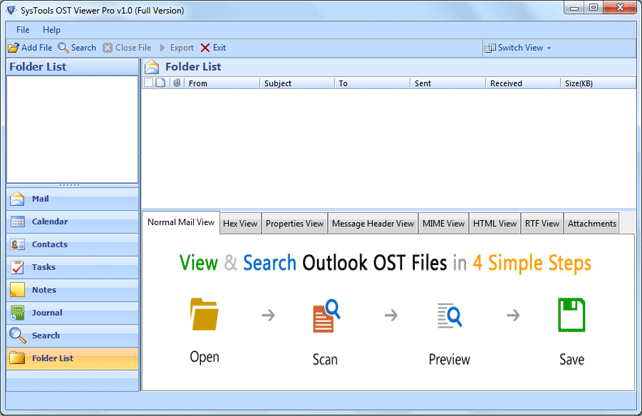The width and height of the screenshot is (642, 416).
Task: Open the Help menu
Action: point(52,30)
